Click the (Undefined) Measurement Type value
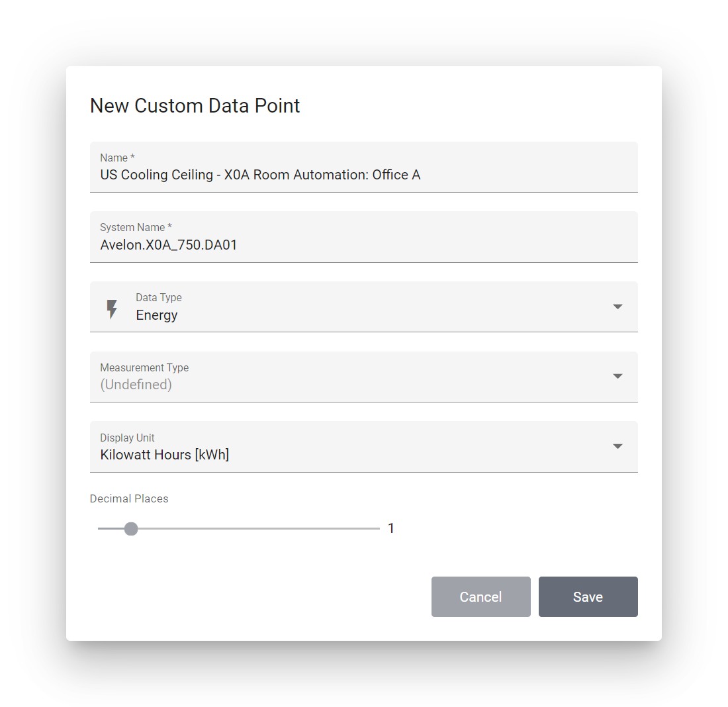 (136, 385)
